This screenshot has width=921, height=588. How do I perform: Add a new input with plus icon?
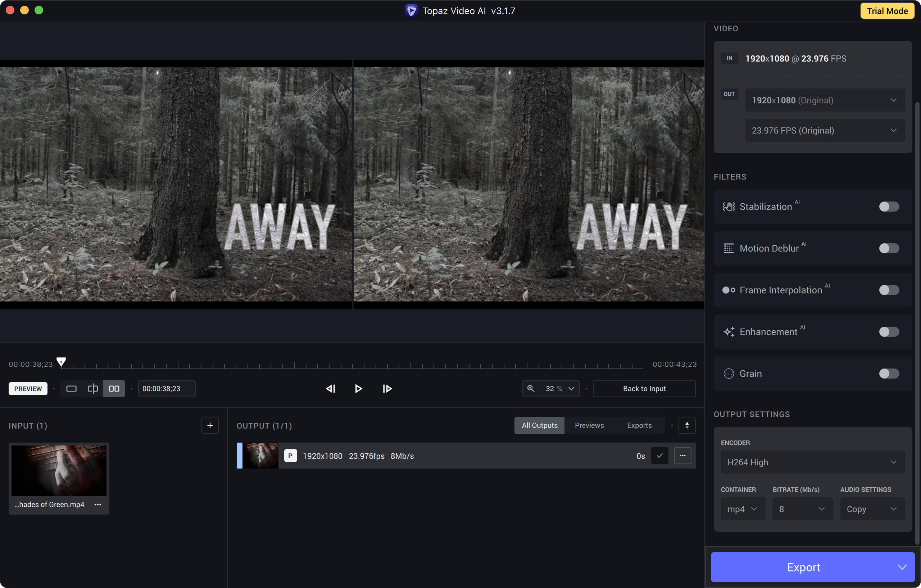click(x=210, y=425)
